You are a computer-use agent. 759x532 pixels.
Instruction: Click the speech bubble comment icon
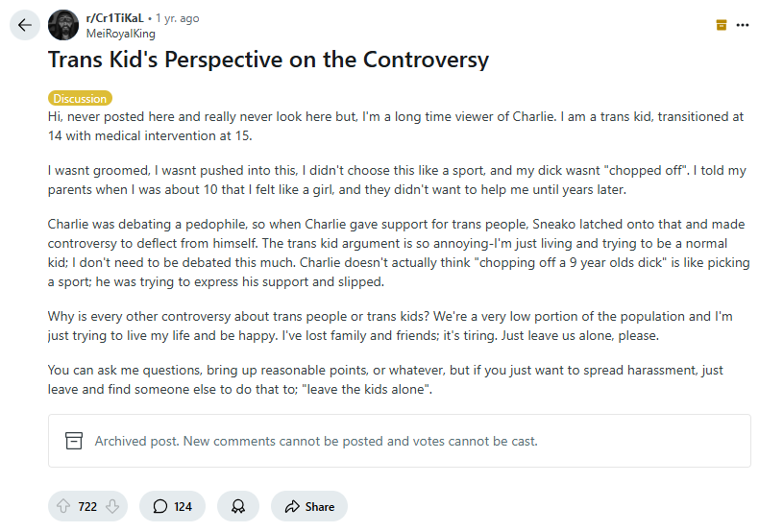(x=160, y=506)
